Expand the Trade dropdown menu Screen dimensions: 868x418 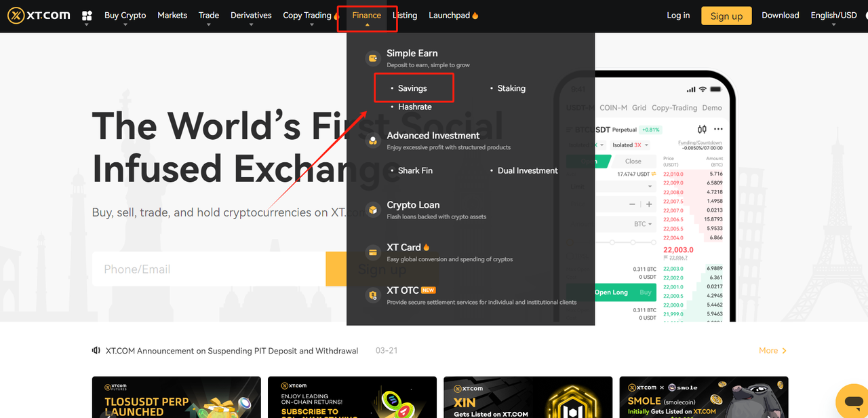[208, 15]
